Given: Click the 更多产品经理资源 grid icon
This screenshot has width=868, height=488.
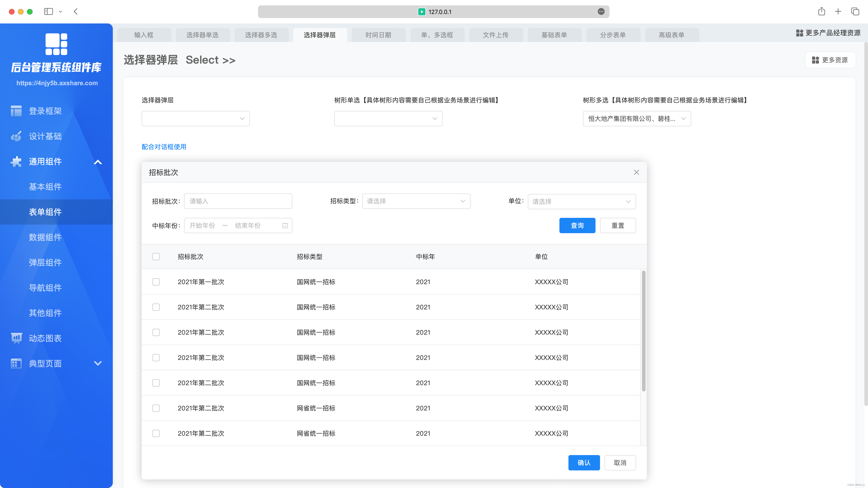Looking at the screenshot, I should [x=800, y=33].
